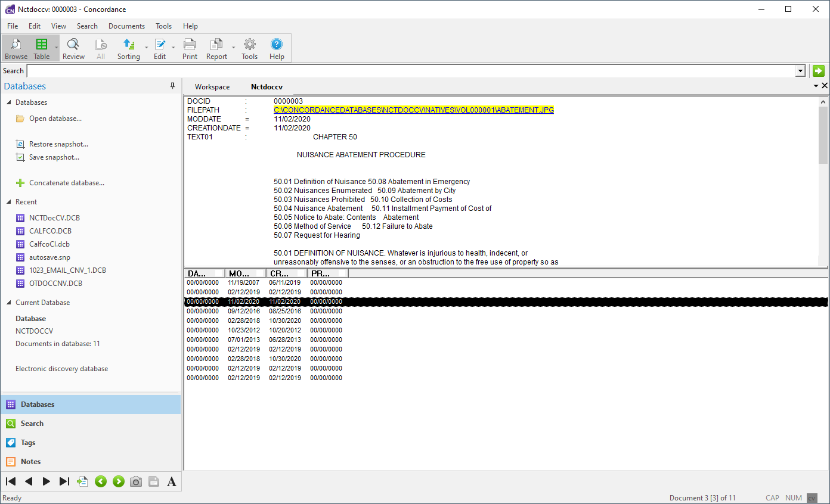
Task: Open the Sorting toolbar button
Action: click(128, 48)
